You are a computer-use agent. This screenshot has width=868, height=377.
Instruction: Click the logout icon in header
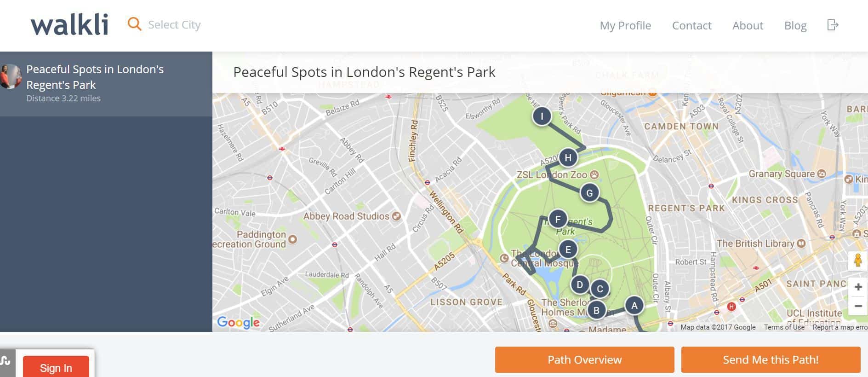pyautogui.click(x=833, y=25)
